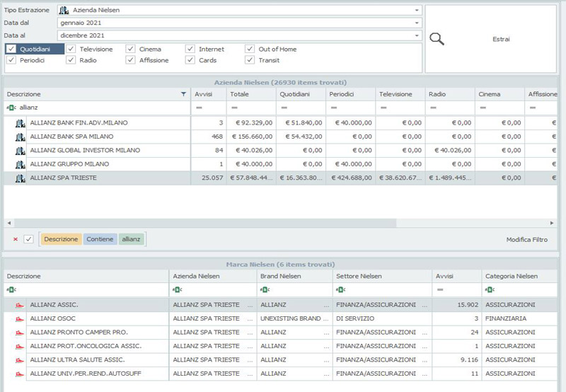Disable the Out of Home checkbox

tap(250, 50)
